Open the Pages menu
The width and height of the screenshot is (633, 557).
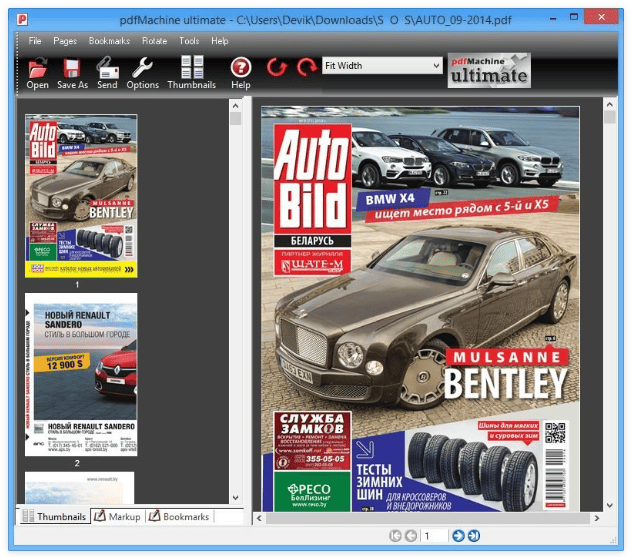coord(65,41)
